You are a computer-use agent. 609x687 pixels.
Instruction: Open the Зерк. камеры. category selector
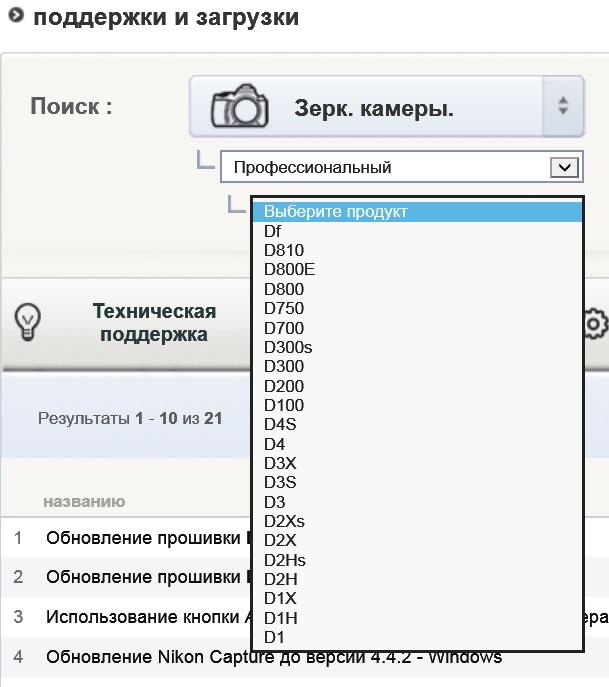386,106
